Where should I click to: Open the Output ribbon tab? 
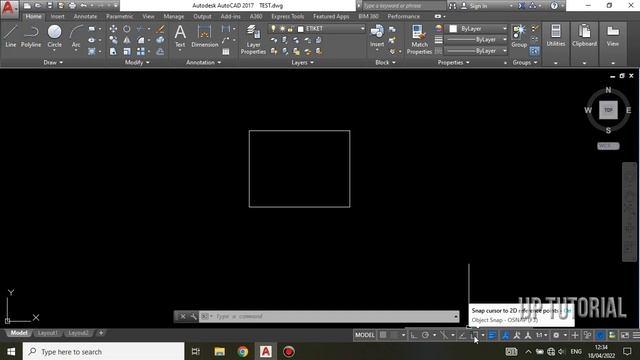[x=202, y=16]
